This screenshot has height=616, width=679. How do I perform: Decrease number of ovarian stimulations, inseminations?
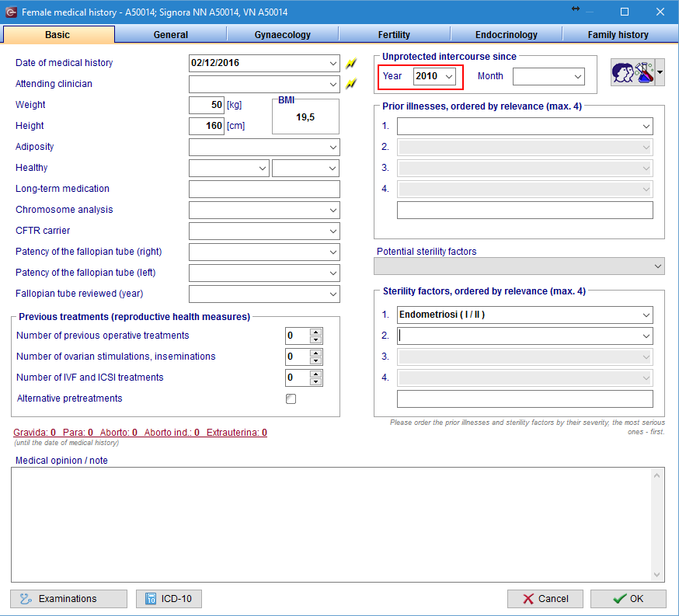[x=316, y=360]
